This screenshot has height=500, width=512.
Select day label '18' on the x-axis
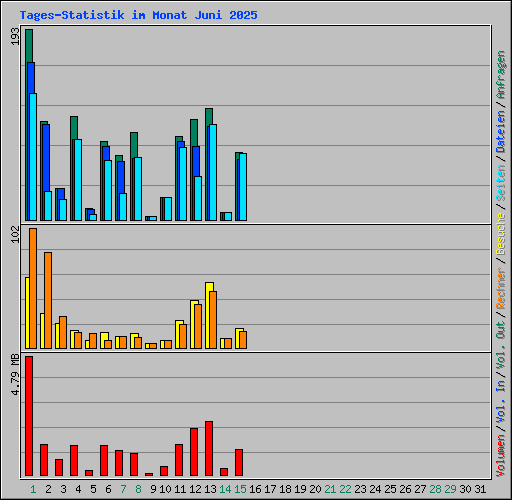click(x=285, y=489)
